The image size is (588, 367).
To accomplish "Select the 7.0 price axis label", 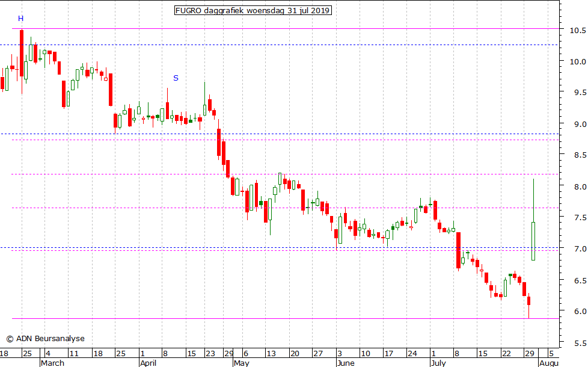I will click(x=580, y=249).
